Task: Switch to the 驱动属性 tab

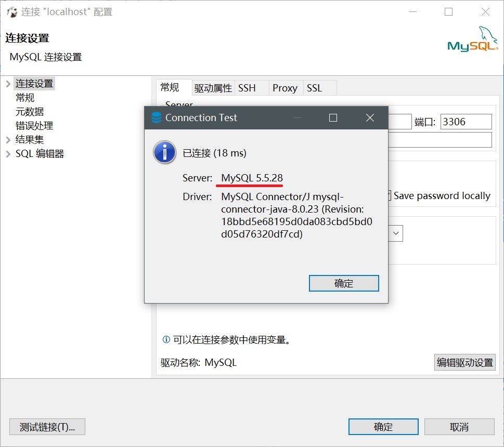Action: point(213,88)
